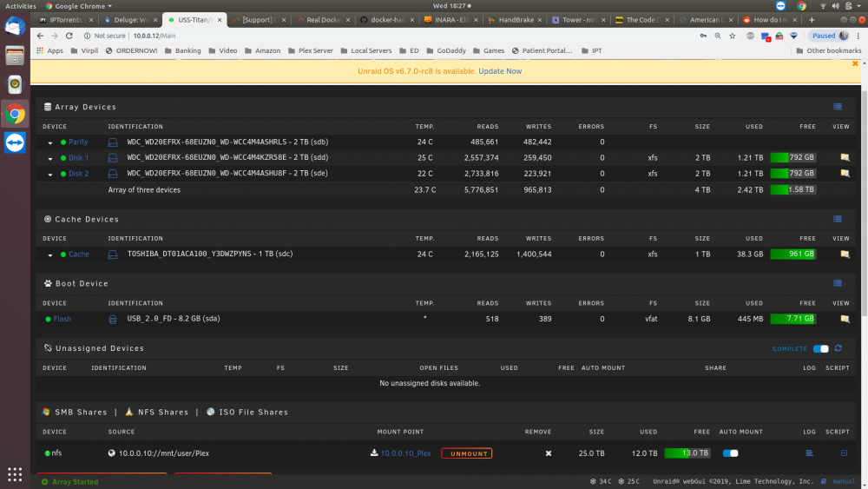This screenshot has height=489, width=868.
Task: Refresh the Unassigned Devices list
Action: tap(838, 348)
